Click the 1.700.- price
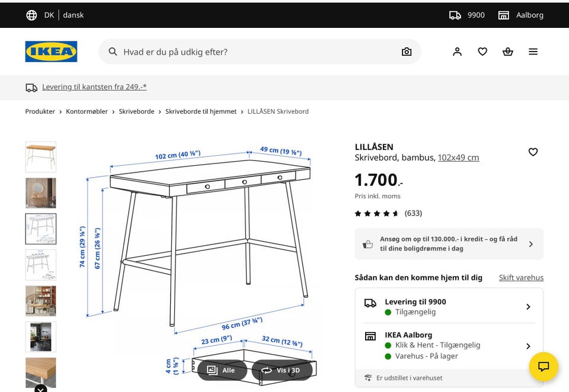The image size is (569, 392). (379, 180)
